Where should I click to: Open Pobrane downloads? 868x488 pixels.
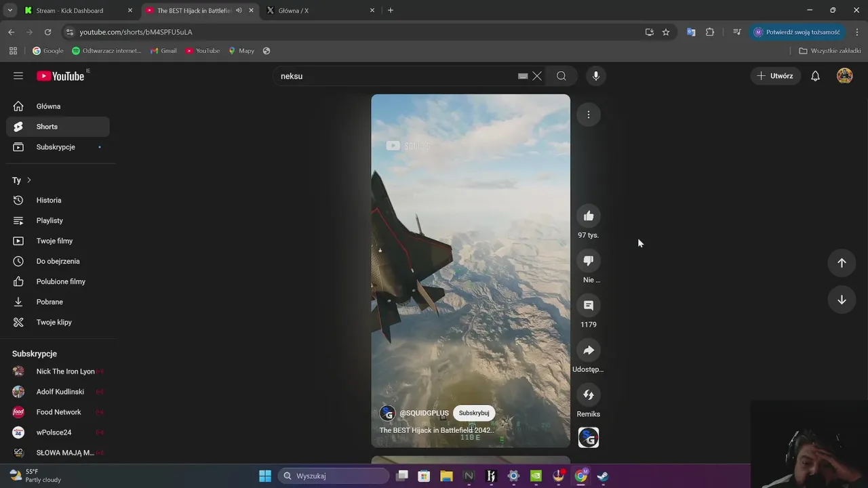58,302
